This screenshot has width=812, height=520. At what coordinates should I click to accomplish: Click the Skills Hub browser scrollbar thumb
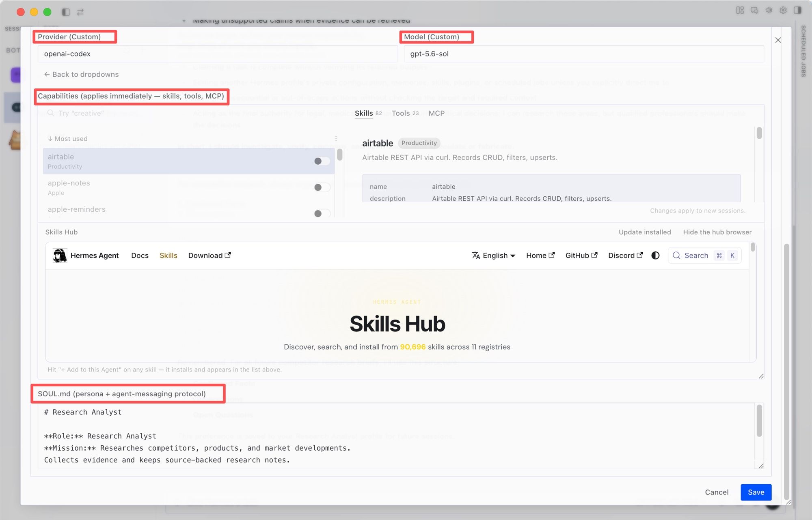point(753,247)
